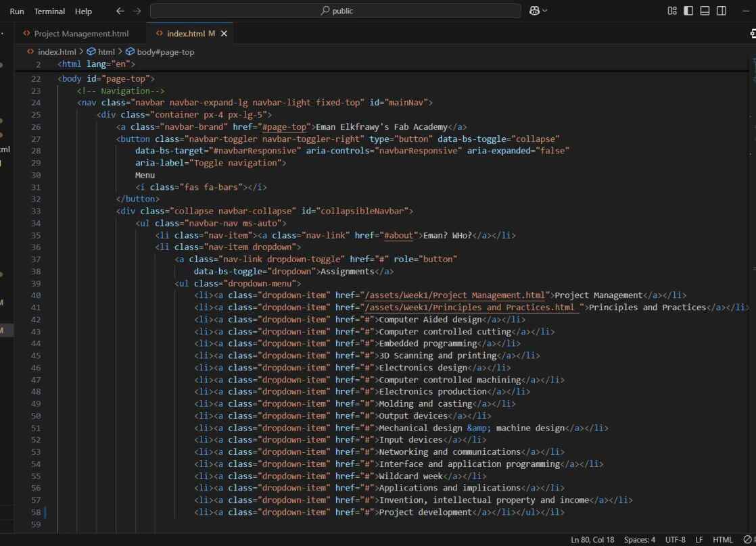The width and height of the screenshot is (756, 546).
Task: Go back using the left arrow
Action: point(120,11)
